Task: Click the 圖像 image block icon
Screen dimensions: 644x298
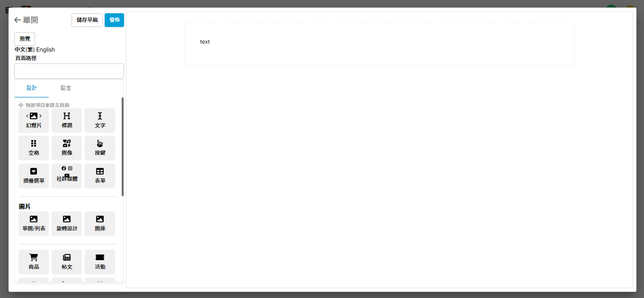Action: pyautogui.click(x=67, y=148)
